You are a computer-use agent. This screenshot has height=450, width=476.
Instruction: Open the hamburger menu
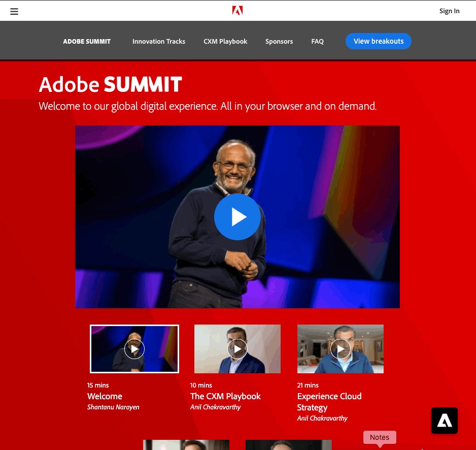(14, 11)
